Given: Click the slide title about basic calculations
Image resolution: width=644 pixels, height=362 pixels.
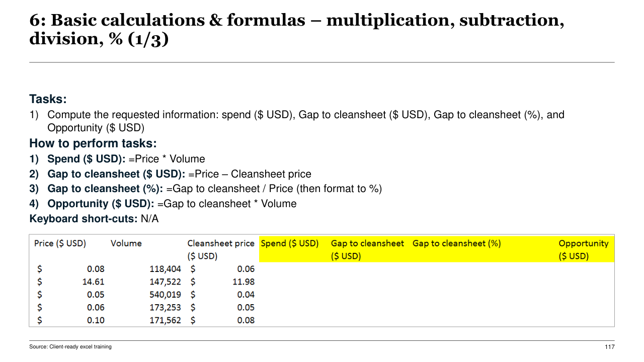Looking at the screenshot, I should coord(297,29).
